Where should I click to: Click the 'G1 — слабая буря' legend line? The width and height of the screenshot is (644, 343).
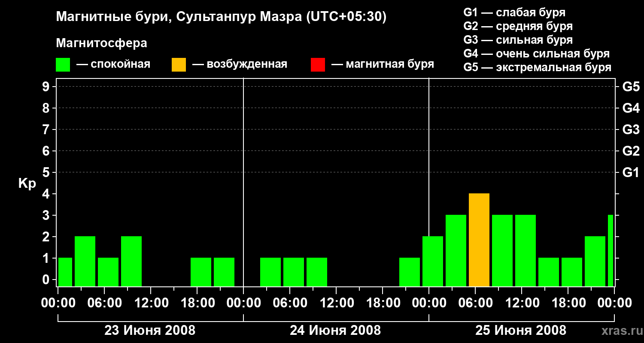[x=514, y=12]
